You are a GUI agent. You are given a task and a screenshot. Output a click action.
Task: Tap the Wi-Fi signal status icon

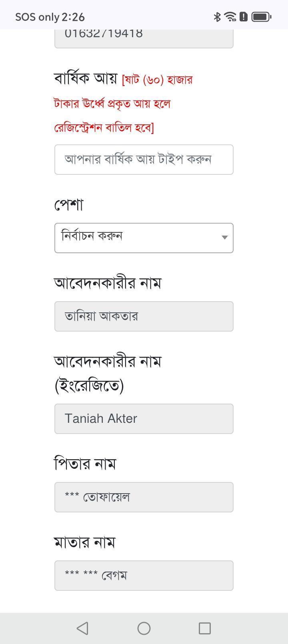tap(230, 17)
